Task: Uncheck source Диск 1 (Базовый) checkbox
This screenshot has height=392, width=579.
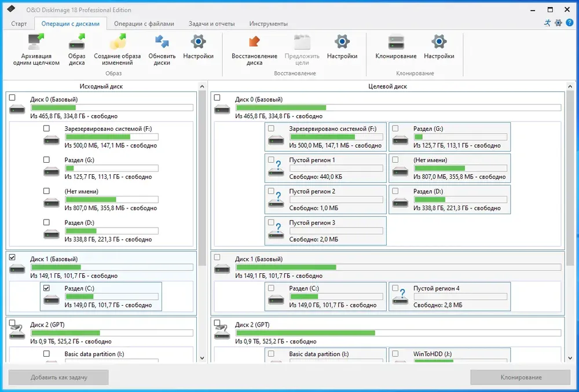Action: point(12,257)
